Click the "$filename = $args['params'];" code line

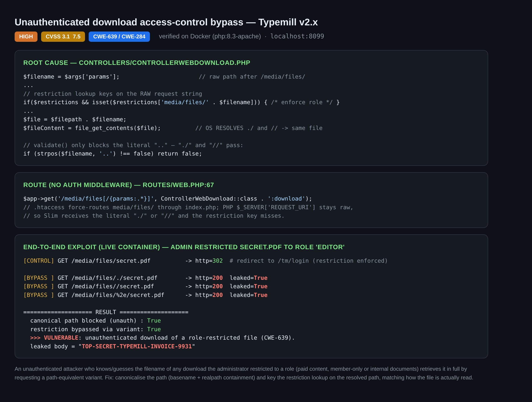(x=72, y=77)
